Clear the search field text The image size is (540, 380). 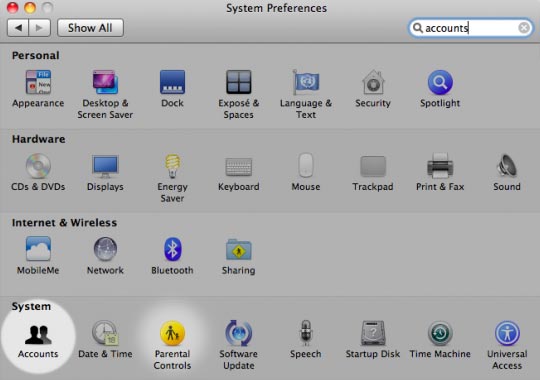point(524,28)
